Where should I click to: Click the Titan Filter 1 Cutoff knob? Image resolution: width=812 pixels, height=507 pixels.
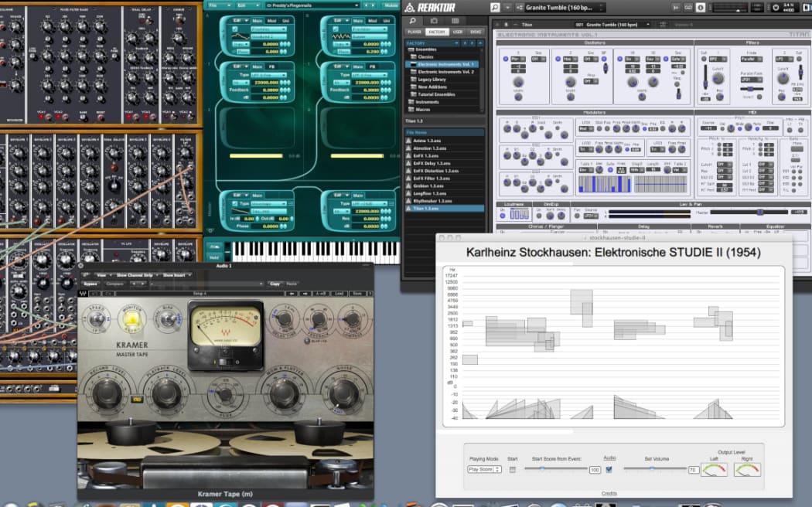[718, 78]
